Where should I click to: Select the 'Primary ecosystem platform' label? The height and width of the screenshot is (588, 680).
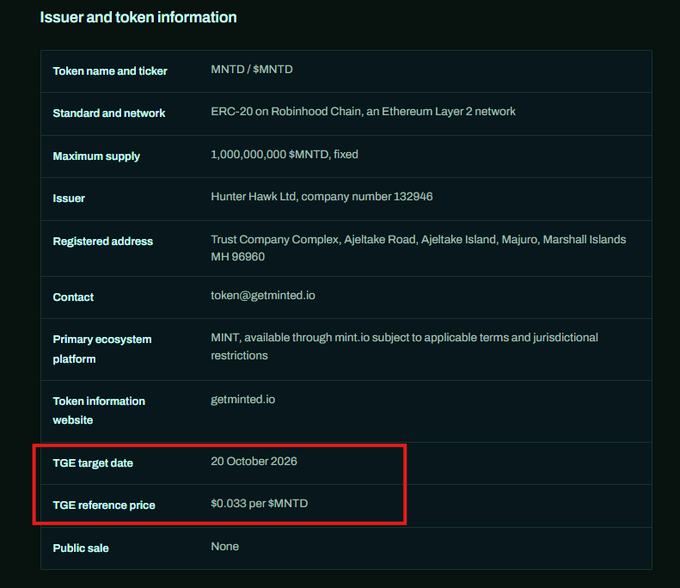tap(102, 349)
